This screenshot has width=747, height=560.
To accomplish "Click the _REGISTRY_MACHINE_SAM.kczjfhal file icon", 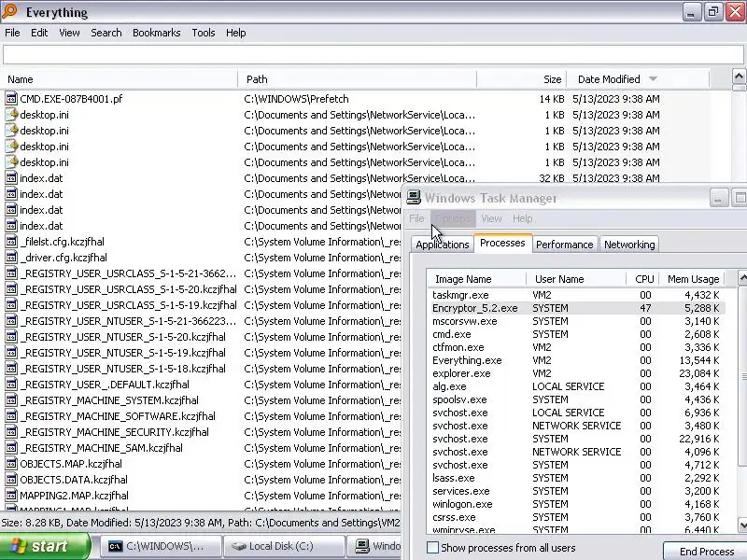I will point(11,448).
